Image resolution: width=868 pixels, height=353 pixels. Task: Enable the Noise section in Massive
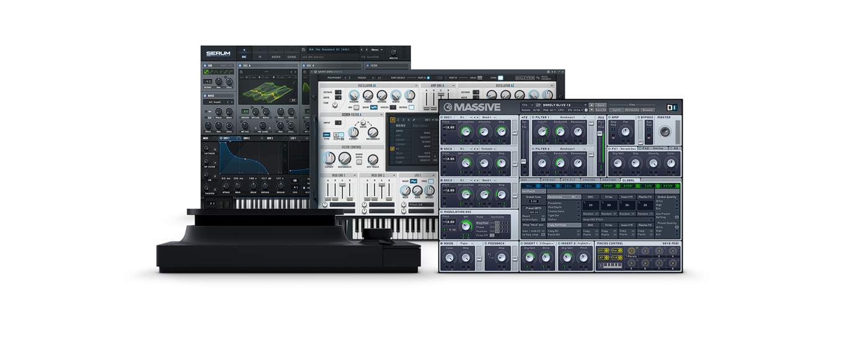click(x=441, y=244)
